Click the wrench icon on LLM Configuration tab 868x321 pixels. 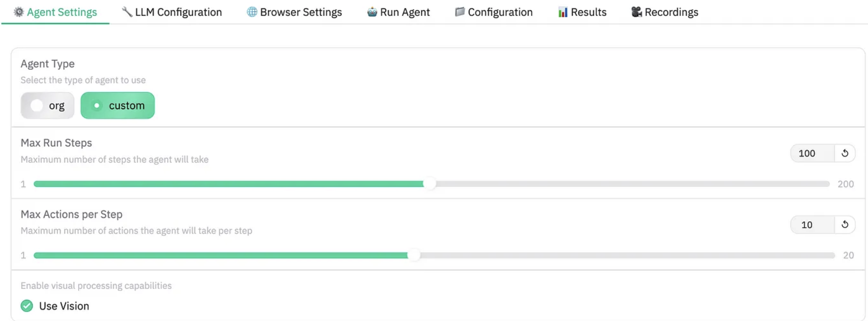tap(127, 12)
